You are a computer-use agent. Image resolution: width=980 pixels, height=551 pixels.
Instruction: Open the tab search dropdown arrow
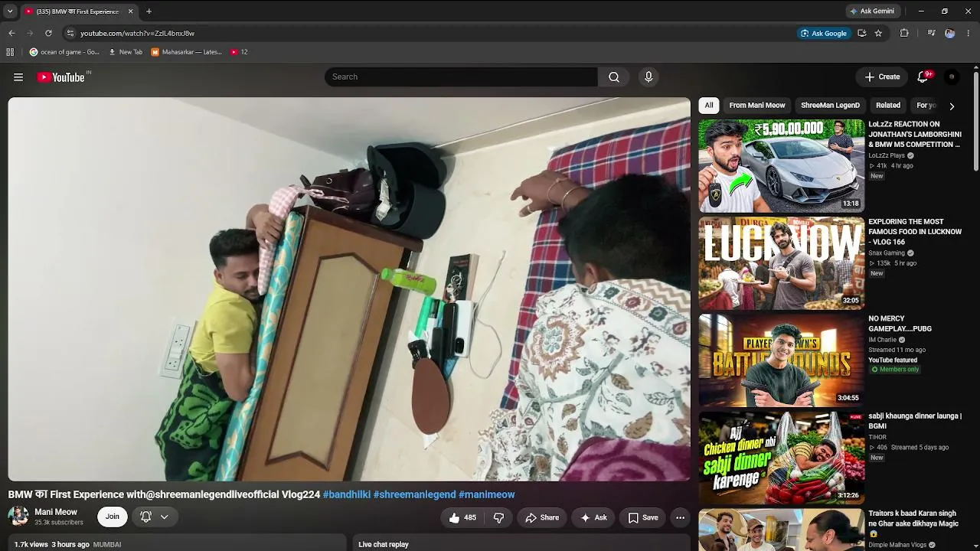(10, 11)
